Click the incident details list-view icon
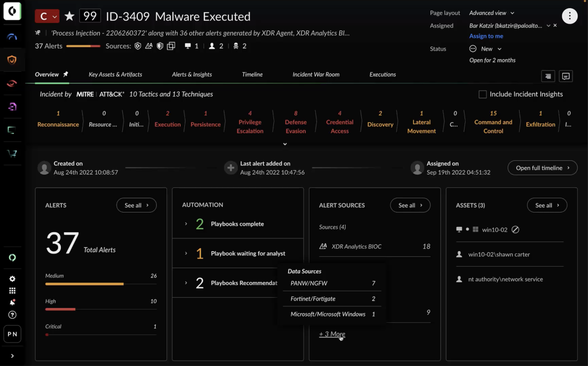 tap(548, 76)
